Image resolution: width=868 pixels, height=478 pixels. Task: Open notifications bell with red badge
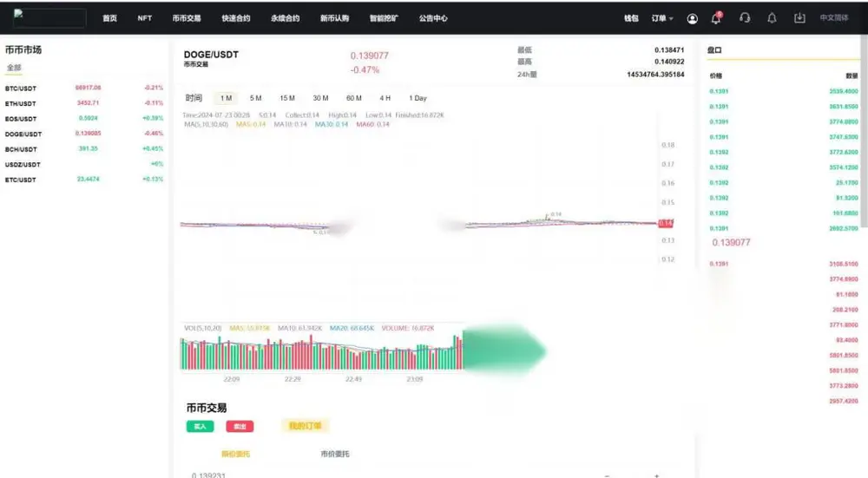pyautogui.click(x=716, y=18)
